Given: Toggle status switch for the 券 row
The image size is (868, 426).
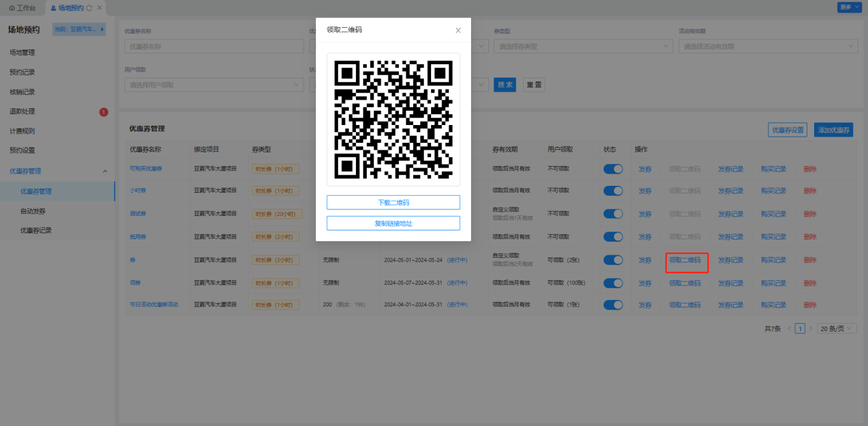Looking at the screenshot, I should tap(613, 260).
